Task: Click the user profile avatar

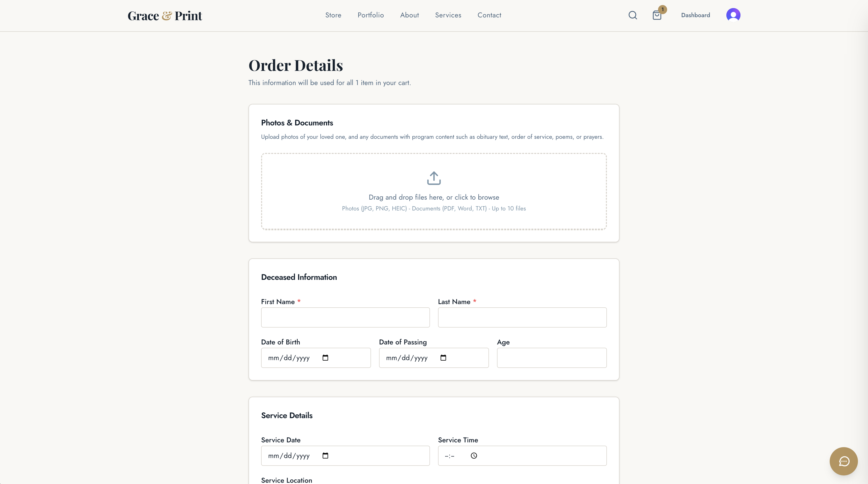Action: pos(733,15)
